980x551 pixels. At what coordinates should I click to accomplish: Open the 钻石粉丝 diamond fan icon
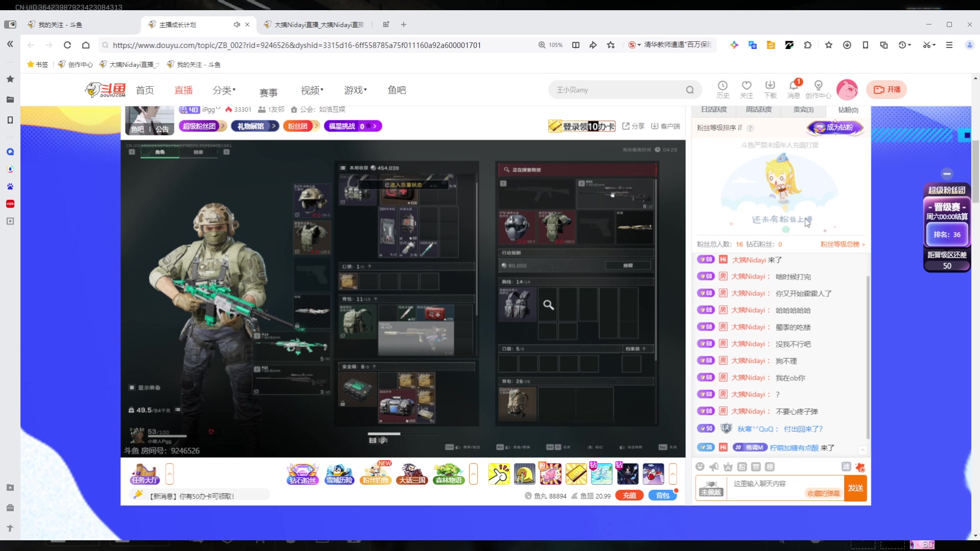pos(302,474)
